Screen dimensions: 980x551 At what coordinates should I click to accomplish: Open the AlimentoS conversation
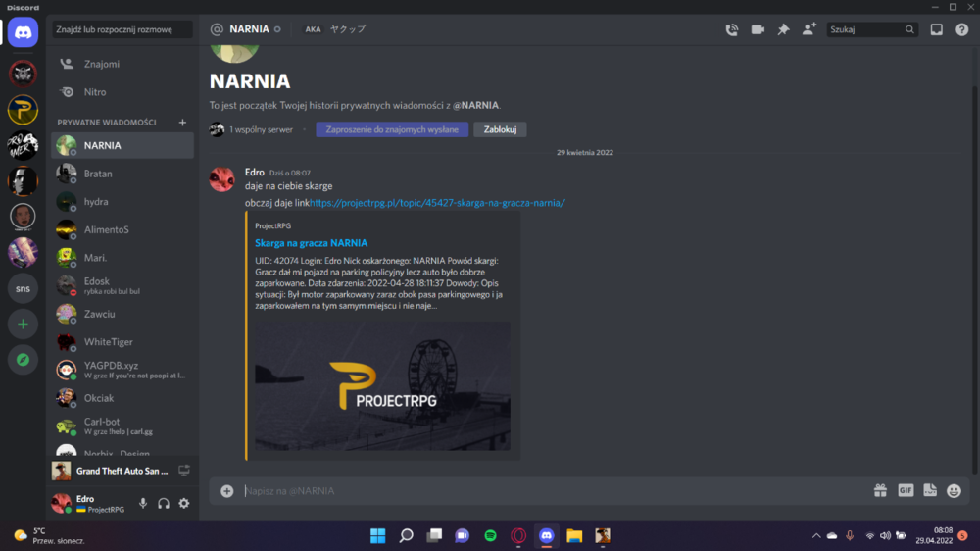122,229
